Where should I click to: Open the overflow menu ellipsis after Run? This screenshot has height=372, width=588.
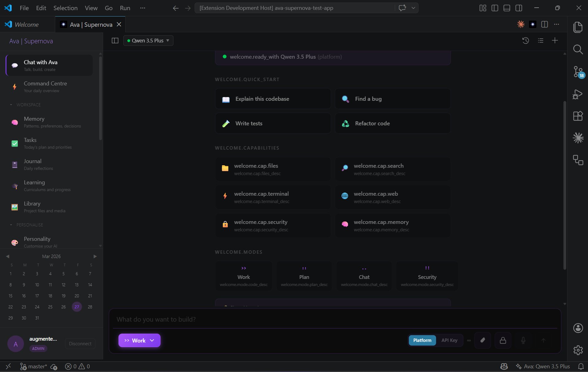click(x=142, y=8)
